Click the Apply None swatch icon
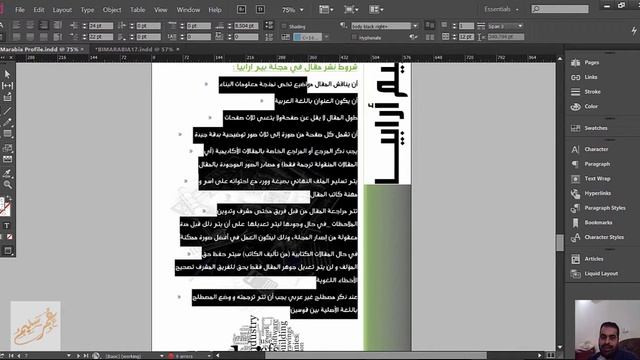The width and height of the screenshot is (640, 360). pos(9,237)
